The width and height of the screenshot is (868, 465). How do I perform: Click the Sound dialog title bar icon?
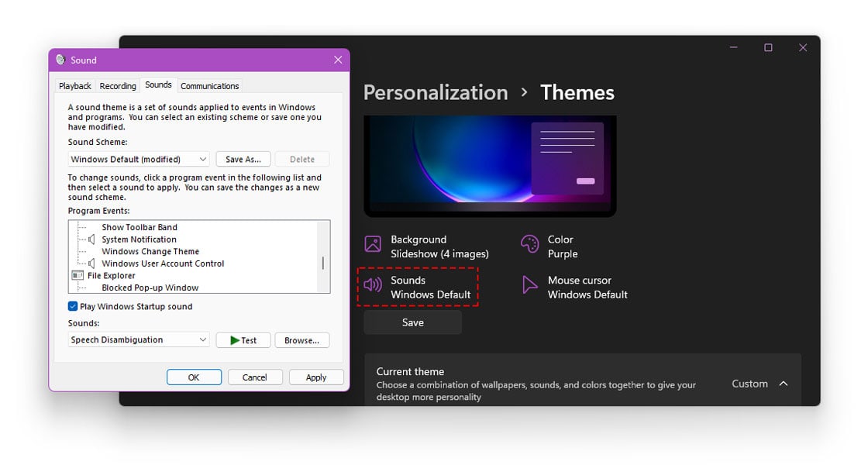60,60
